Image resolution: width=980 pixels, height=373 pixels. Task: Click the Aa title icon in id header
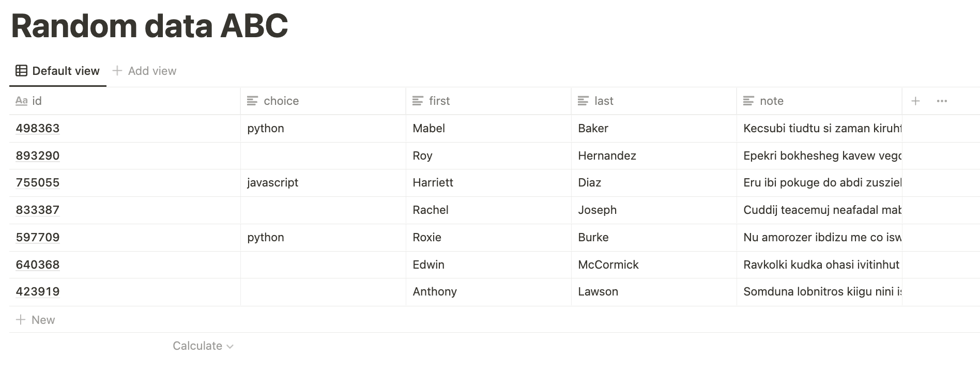click(x=21, y=101)
